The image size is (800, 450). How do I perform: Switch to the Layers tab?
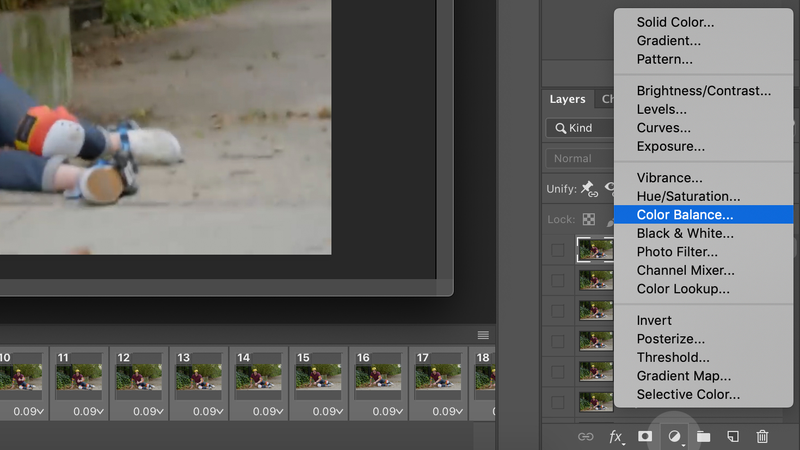(567, 99)
